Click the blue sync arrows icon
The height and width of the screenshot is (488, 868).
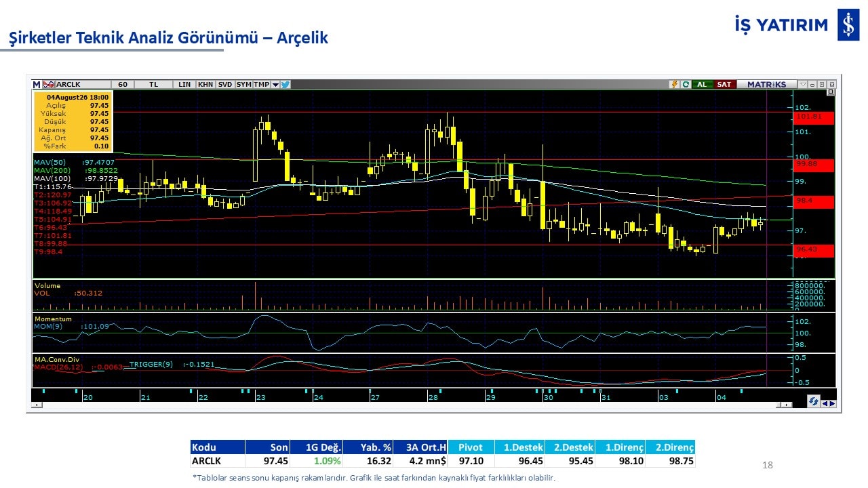tap(814, 402)
